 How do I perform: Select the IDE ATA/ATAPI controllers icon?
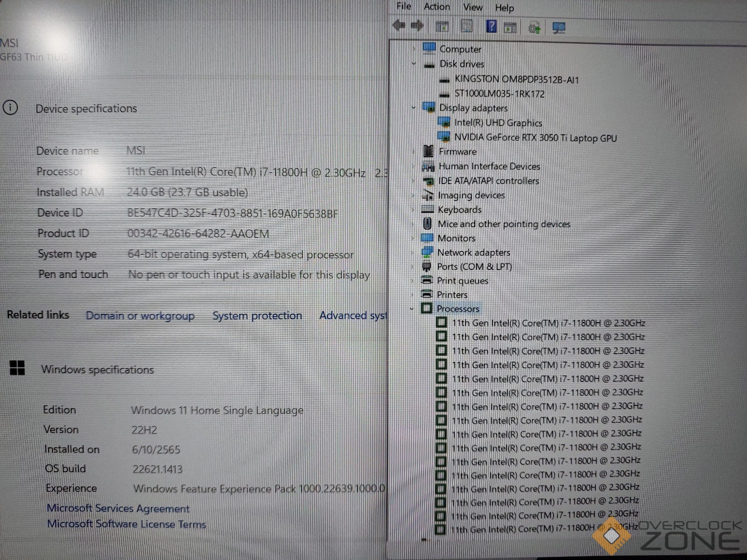[428, 181]
